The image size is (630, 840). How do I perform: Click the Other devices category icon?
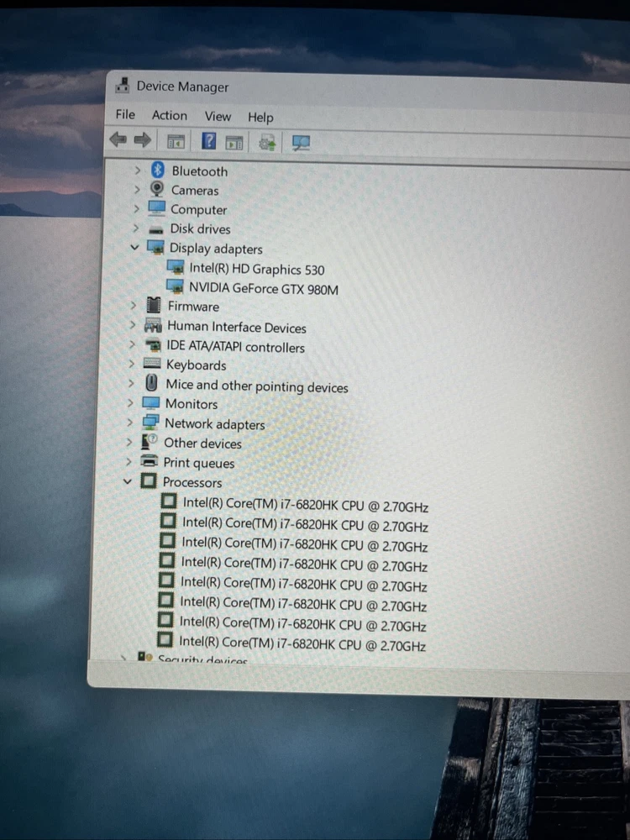[x=150, y=443]
